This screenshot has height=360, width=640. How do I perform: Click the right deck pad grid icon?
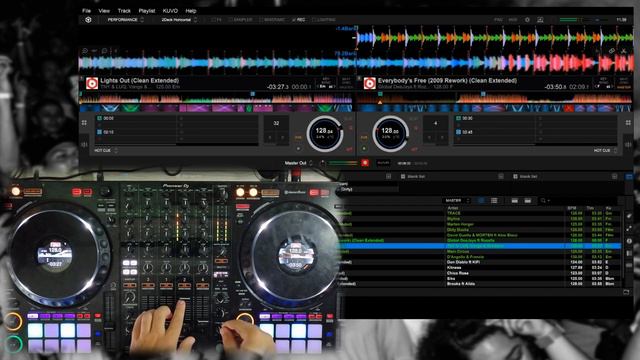tap(628, 123)
